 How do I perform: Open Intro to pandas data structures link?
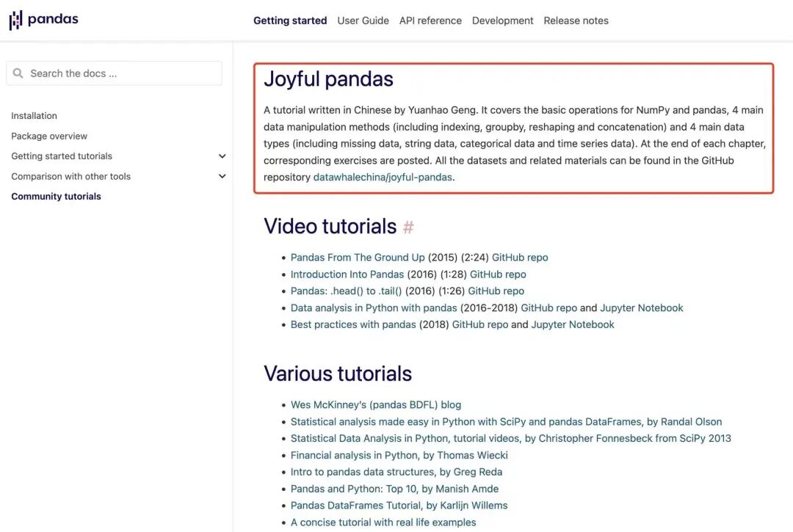coord(396,473)
